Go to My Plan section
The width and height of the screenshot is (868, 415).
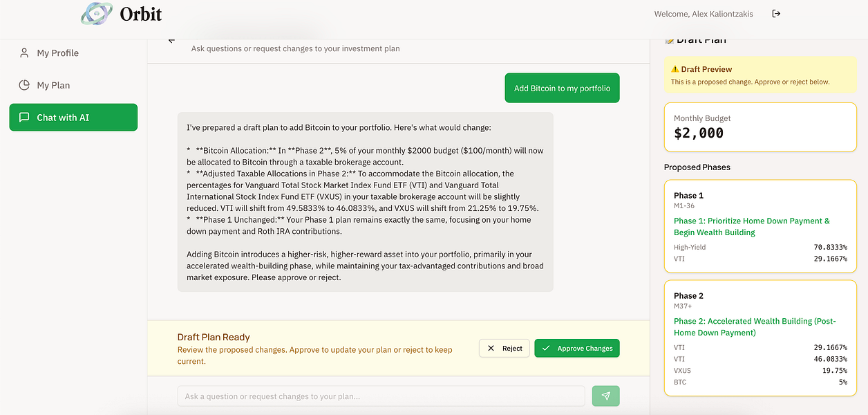53,85
